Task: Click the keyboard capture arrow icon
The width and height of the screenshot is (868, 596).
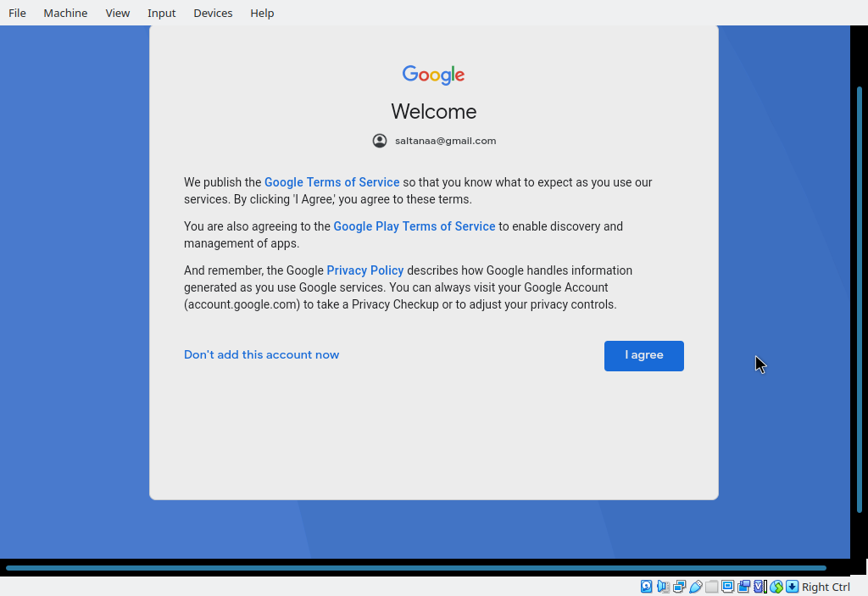Action: [793, 587]
